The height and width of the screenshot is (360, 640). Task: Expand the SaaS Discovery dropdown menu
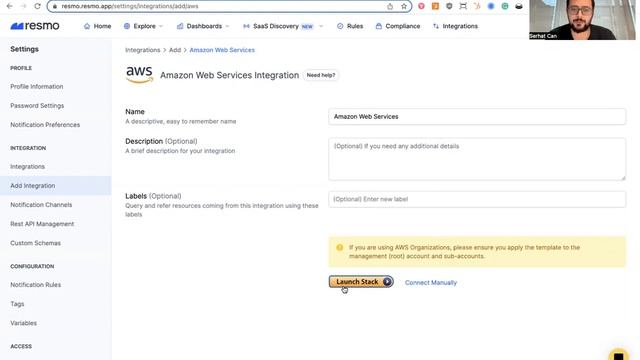283,26
